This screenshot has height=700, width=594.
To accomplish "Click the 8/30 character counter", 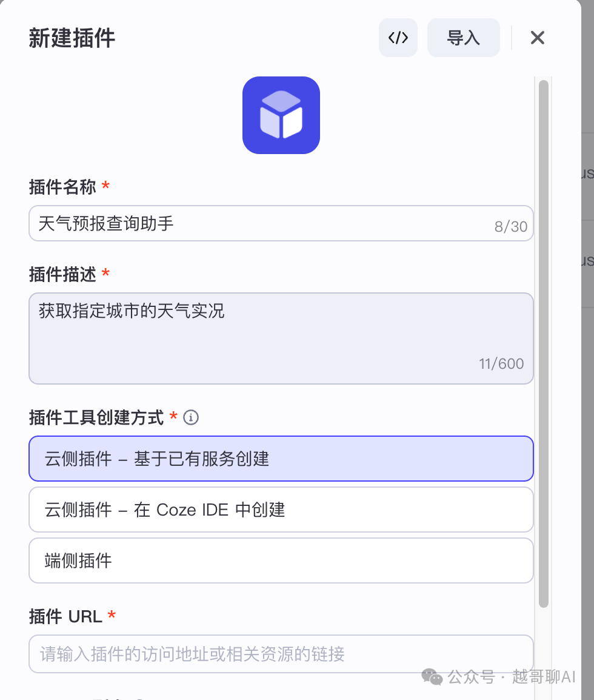I will (x=510, y=226).
